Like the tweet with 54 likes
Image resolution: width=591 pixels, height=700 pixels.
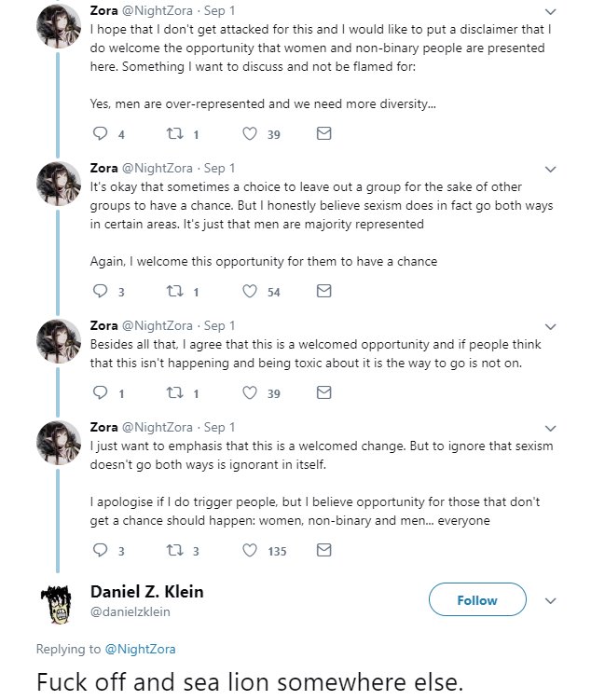click(250, 291)
